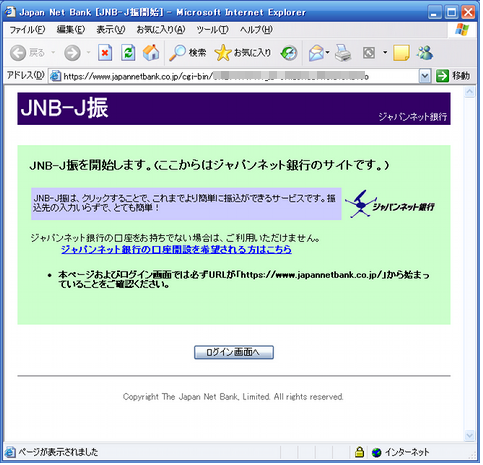This screenshot has width=483, height=465.
Task: Expand the Mail button dropdown arrow
Action: [328, 53]
